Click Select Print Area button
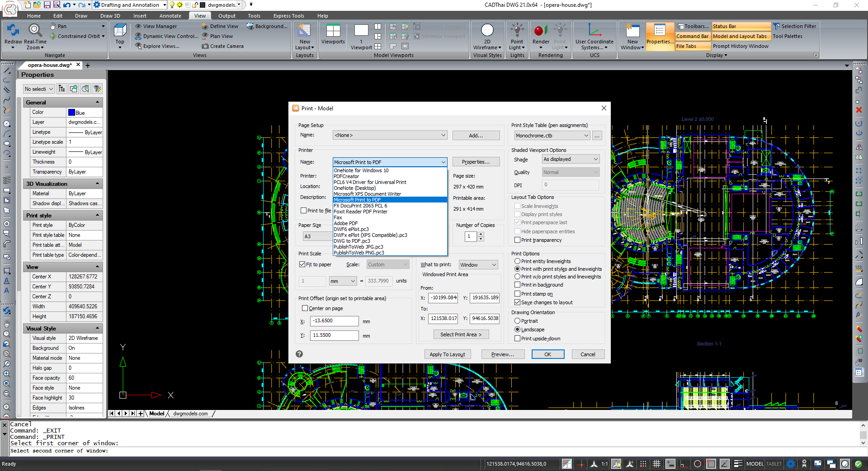 [461, 334]
